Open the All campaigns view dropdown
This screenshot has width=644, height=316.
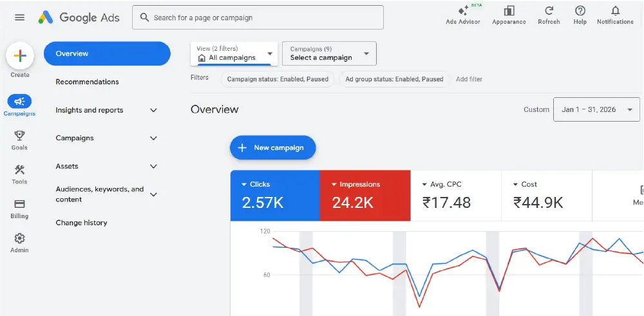tap(235, 53)
